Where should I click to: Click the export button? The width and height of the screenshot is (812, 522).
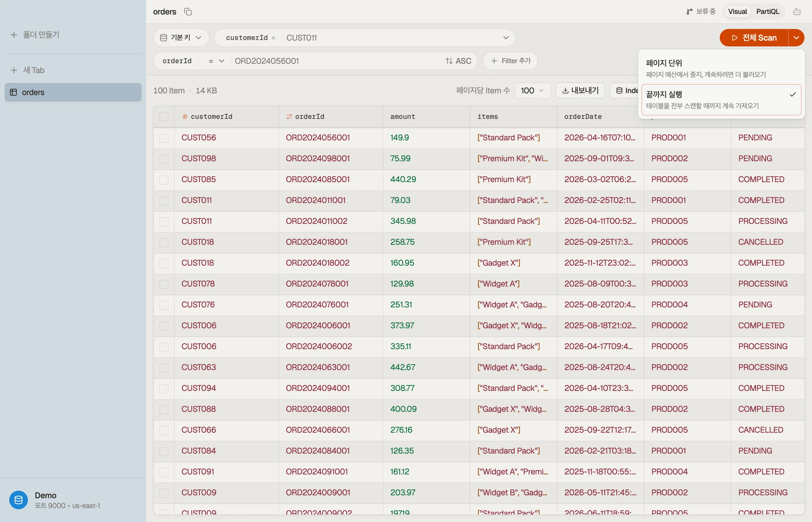580,90
